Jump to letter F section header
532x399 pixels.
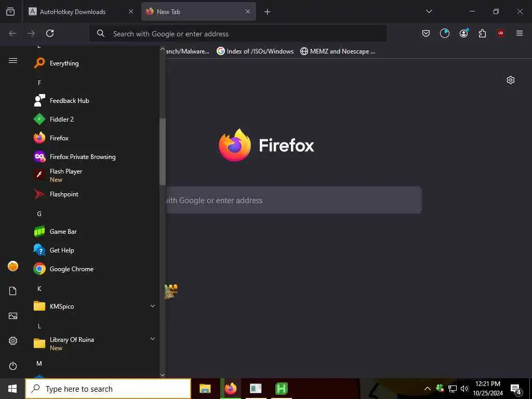(x=39, y=83)
